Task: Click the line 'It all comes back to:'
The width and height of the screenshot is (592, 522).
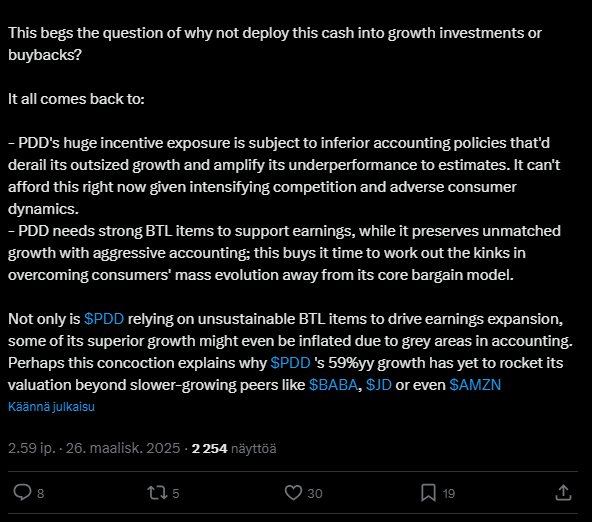Action: click(x=76, y=99)
